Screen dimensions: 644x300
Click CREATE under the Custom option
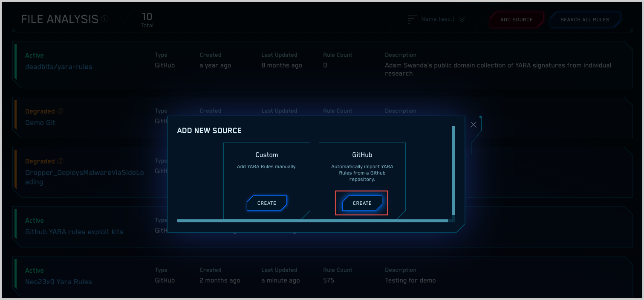(267, 203)
